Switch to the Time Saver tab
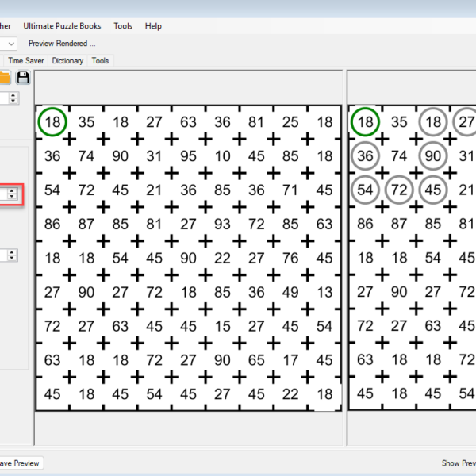This screenshot has height=476, width=476. [x=27, y=60]
